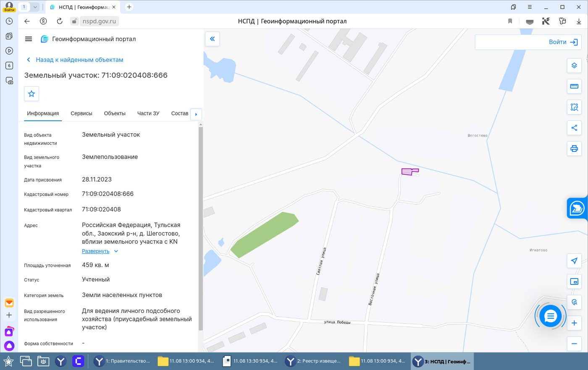Collapse the left info panel
588x370 pixels.
tap(213, 39)
